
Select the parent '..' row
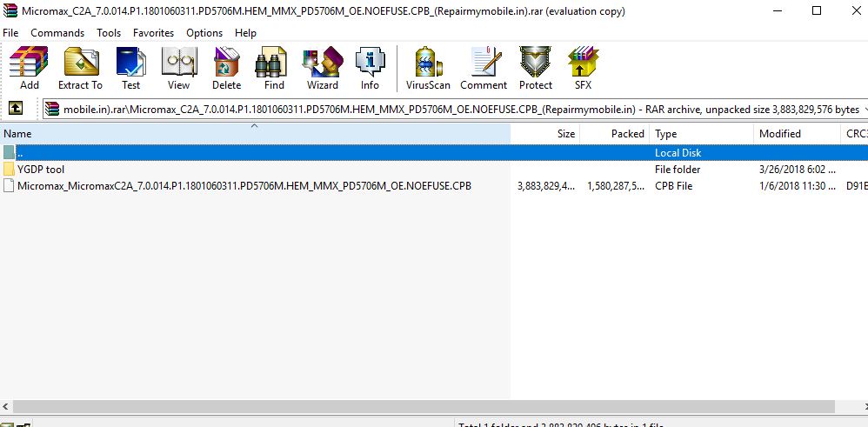click(434, 152)
